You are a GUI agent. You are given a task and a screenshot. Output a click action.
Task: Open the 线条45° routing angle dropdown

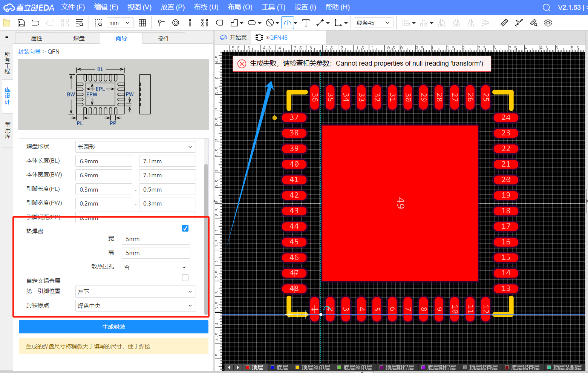pos(373,23)
